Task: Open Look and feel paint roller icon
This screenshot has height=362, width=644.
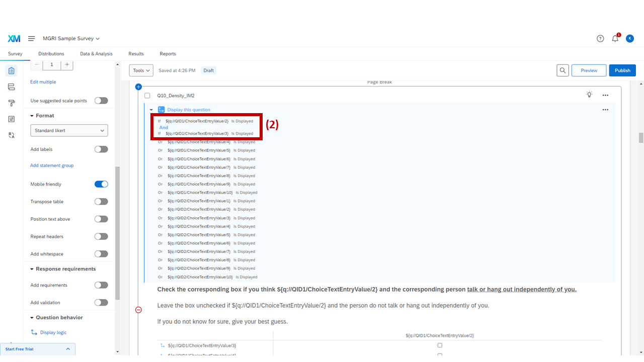Action: pyautogui.click(x=11, y=103)
